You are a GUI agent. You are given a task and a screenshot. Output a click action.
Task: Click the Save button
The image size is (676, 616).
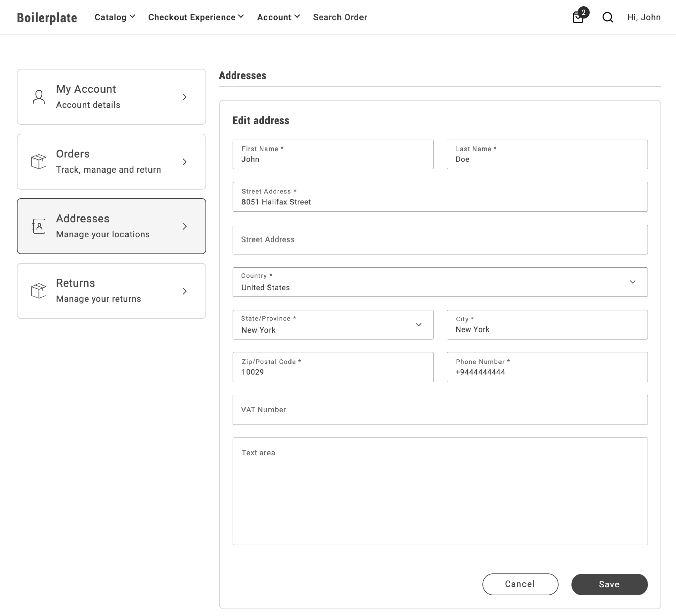(609, 584)
